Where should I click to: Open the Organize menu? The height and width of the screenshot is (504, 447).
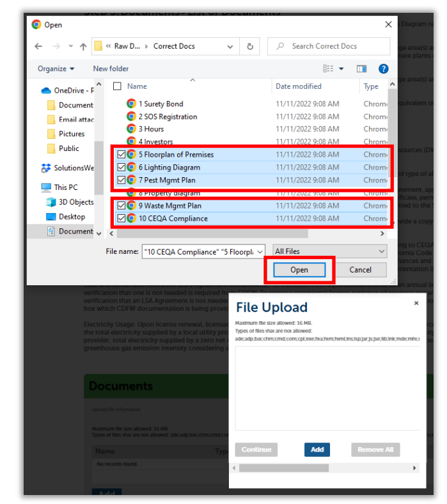click(56, 69)
